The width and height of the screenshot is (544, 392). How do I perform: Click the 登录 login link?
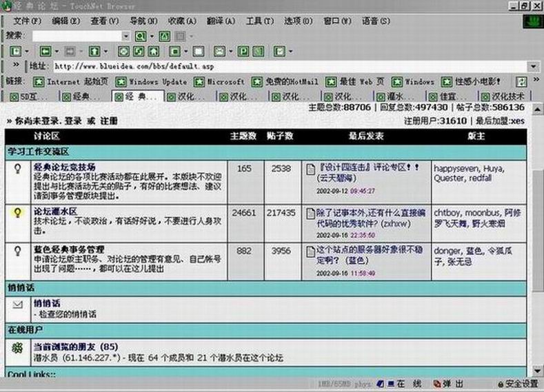click(73, 121)
